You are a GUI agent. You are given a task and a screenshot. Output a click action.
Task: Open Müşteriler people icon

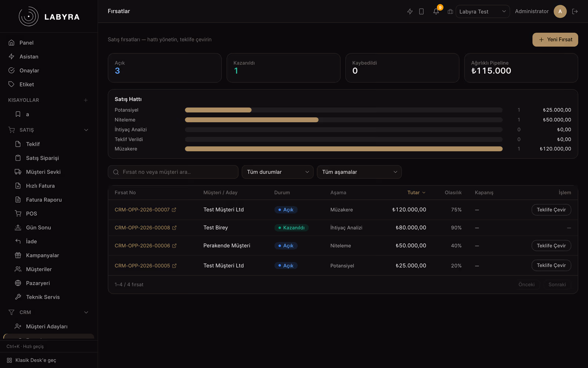point(18,269)
